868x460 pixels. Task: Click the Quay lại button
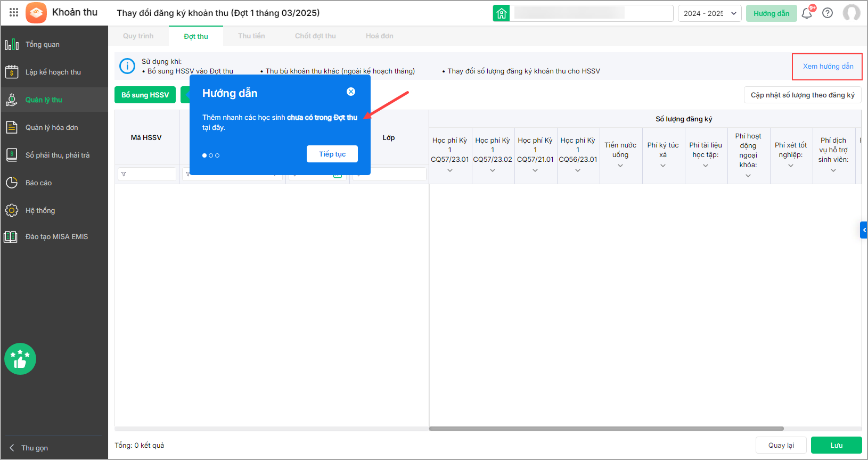point(781,445)
